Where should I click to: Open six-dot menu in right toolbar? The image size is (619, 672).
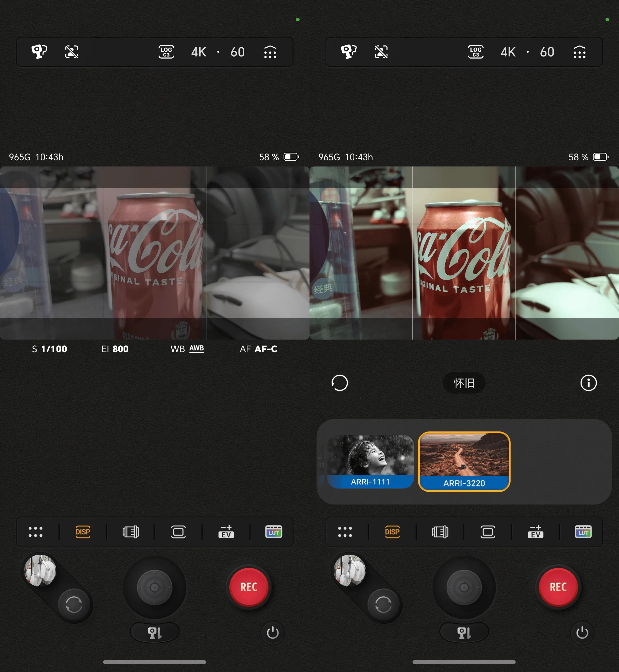345,532
